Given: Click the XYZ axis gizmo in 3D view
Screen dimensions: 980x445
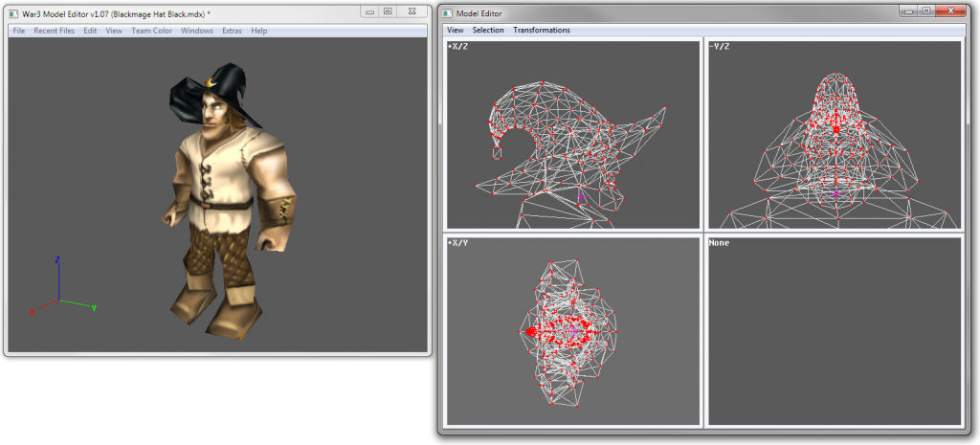Looking at the screenshot, I should point(61,286).
